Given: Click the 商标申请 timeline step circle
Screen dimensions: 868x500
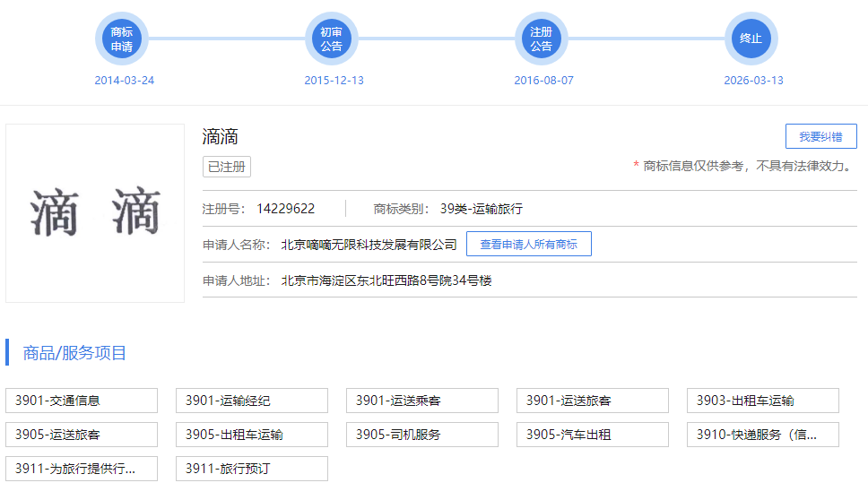Looking at the screenshot, I should [x=122, y=39].
